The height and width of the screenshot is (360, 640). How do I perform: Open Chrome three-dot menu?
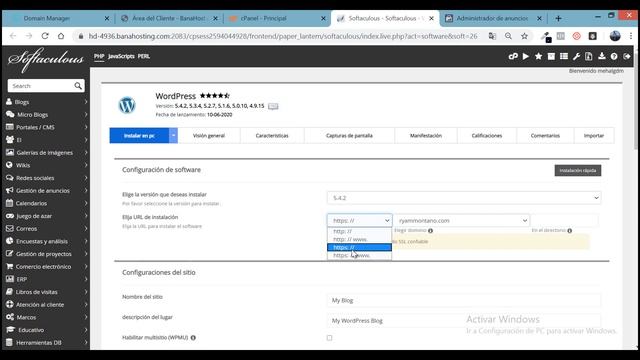[631, 36]
